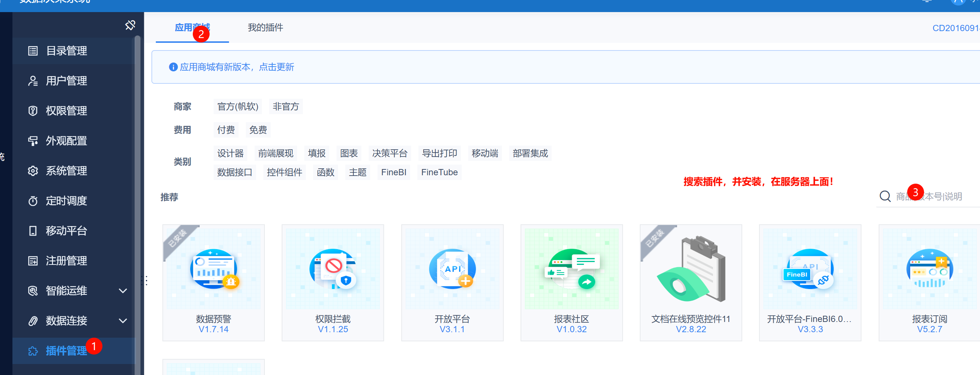
Task: Filter by 免费 plugins
Action: pos(258,131)
